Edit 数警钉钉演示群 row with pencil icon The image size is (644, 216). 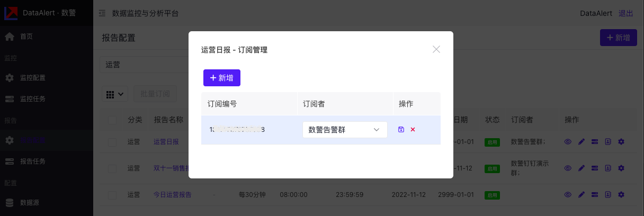(x=582, y=168)
